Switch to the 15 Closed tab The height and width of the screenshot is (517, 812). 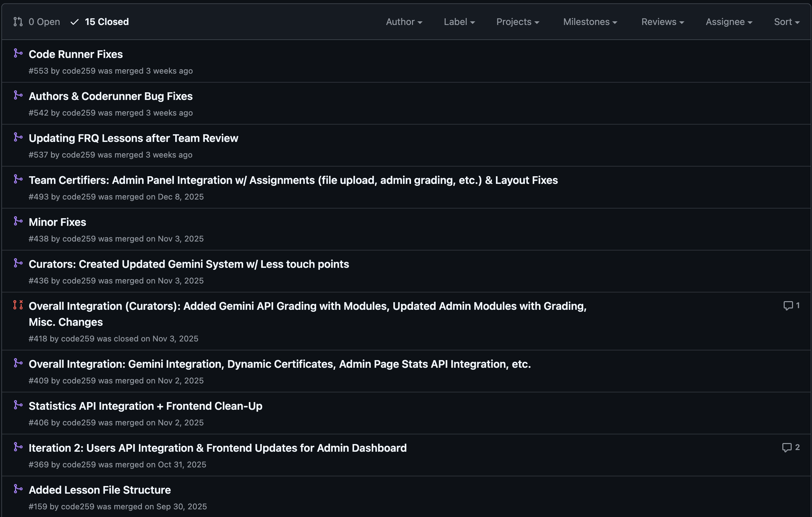pyautogui.click(x=107, y=22)
